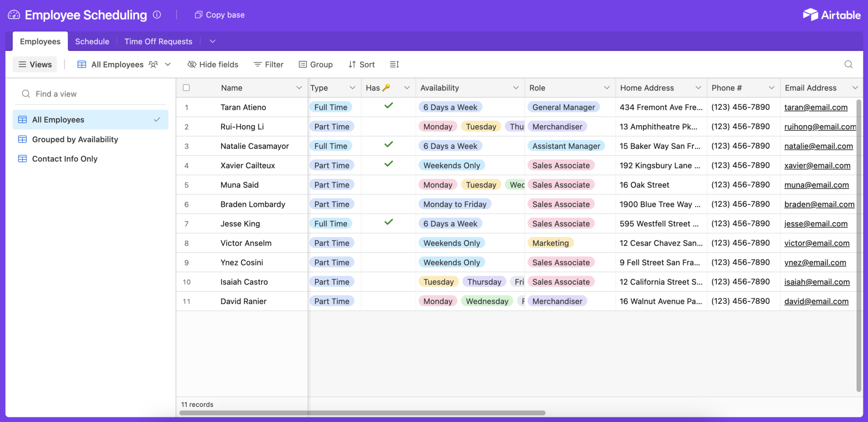Open the Availability column dropdown

[x=516, y=87]
